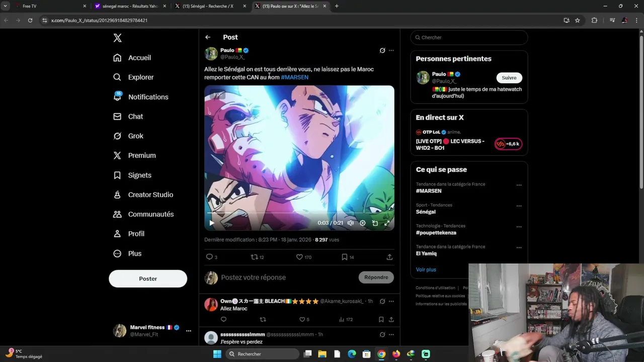Screen dimensions: 644x362
Task: Bookmark the post with 14 saves
Action: [x=347, y=257]
